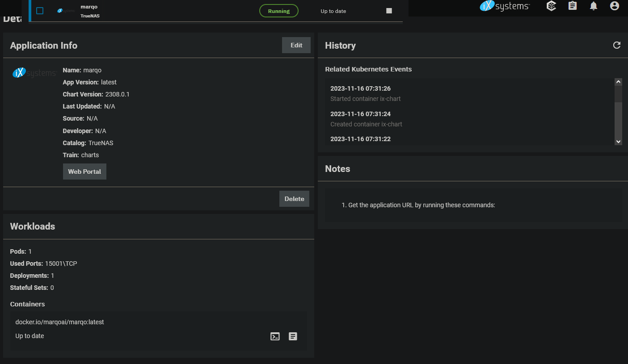The image size is (628, 364).
Task: Select the 2023-11-16 07:31:22 timestamp
Action: [x=360, y=139]
